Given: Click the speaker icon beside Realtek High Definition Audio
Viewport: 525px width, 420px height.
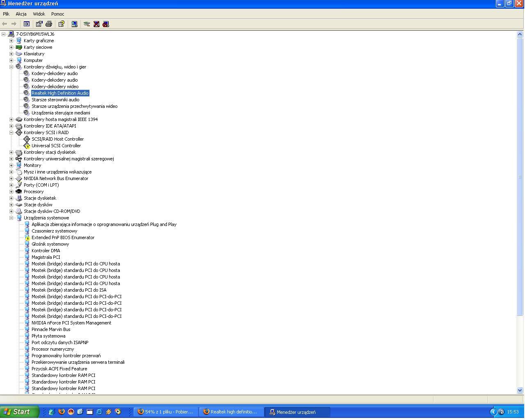Looking at the screenshot, I should point(27,93).
